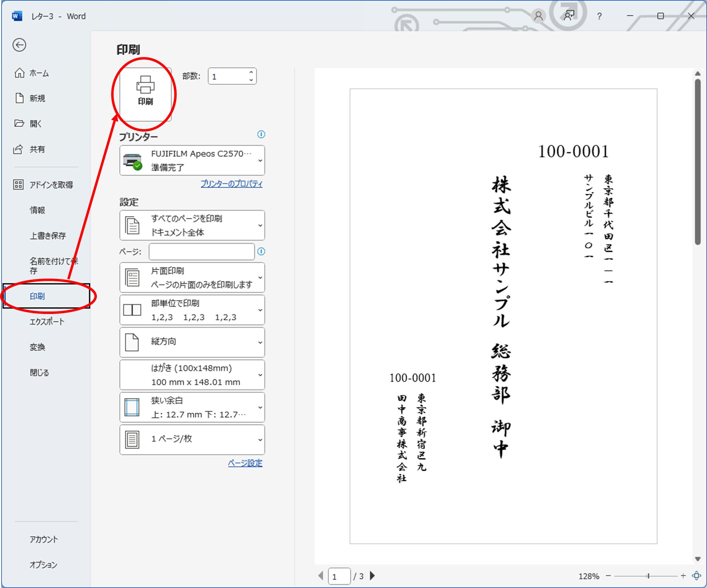Viewport: 707px width, 588px height.
Task: Open the account profile icon in title bar
Action: click(x=538, y=16)
